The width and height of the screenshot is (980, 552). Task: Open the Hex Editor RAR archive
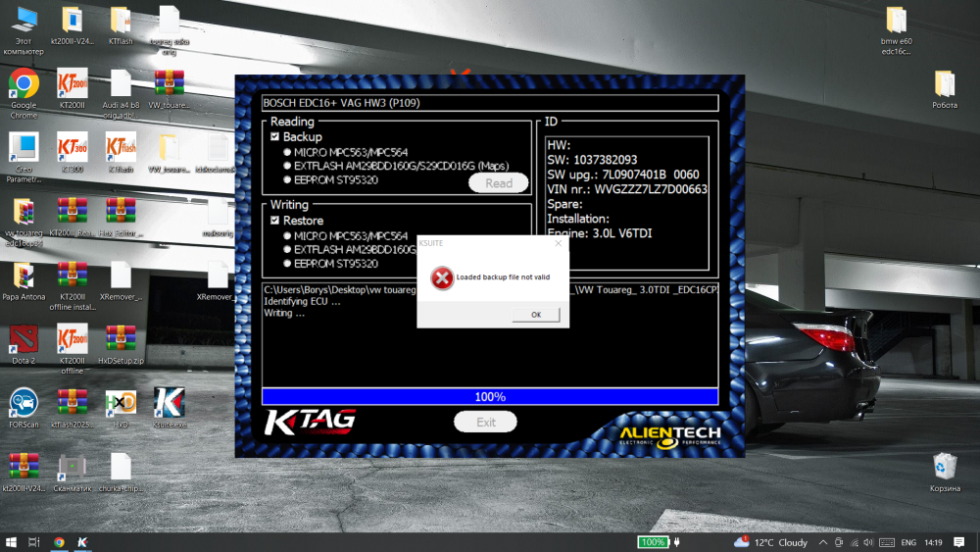click(x=121, y=217)
